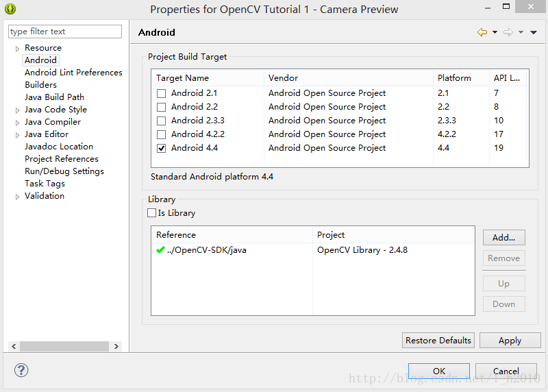
Task: Click the API level 19 cell
Action: (499, 148)
